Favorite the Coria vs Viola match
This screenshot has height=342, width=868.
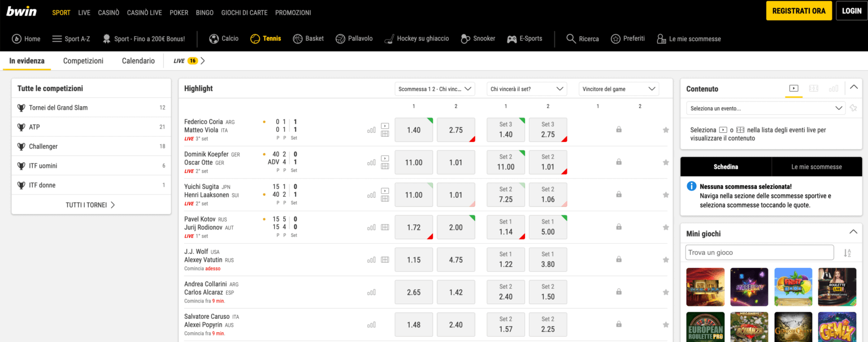[x=666, y=130]
